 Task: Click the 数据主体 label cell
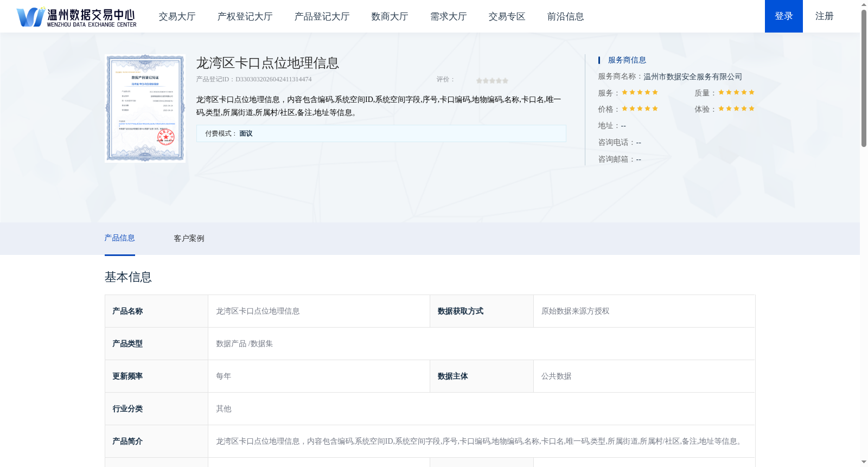pos(482,376)
